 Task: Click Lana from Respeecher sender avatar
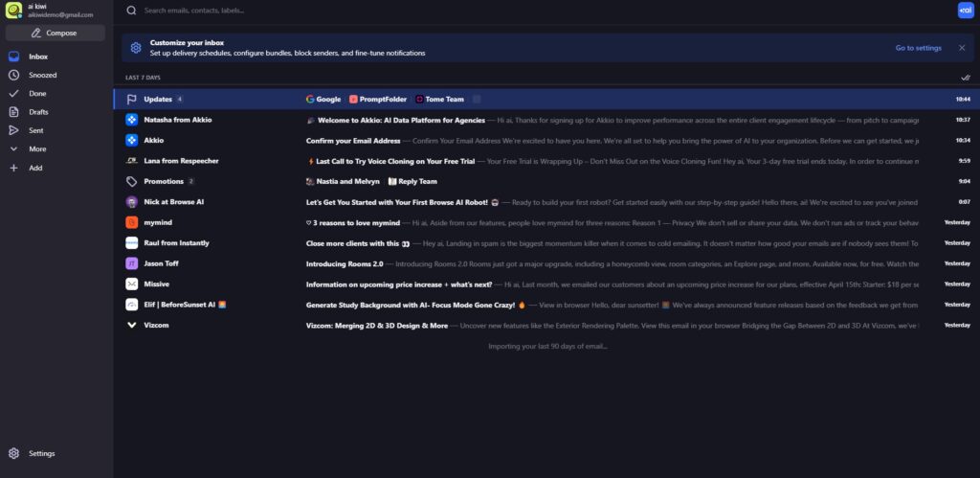click(x=131, y=161)
